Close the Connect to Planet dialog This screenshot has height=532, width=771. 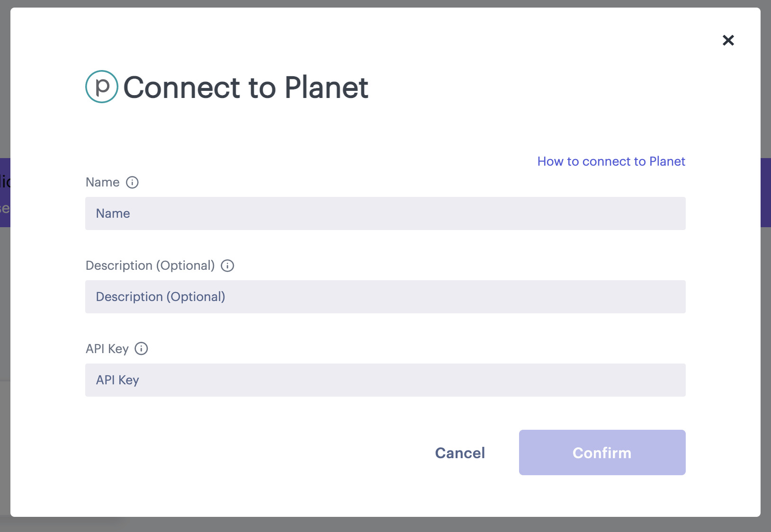(x=728, y=40)
